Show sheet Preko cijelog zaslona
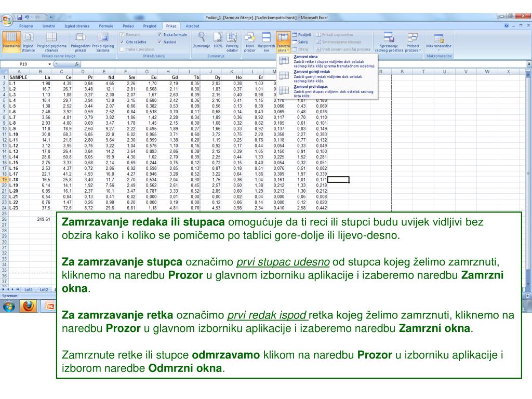532x399 pixels. [x=103, y=42]
